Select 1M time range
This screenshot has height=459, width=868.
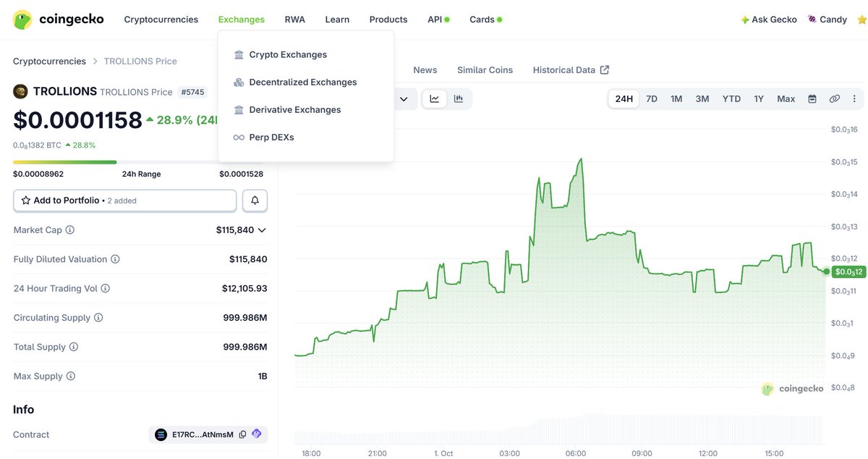tap(676, 98)
